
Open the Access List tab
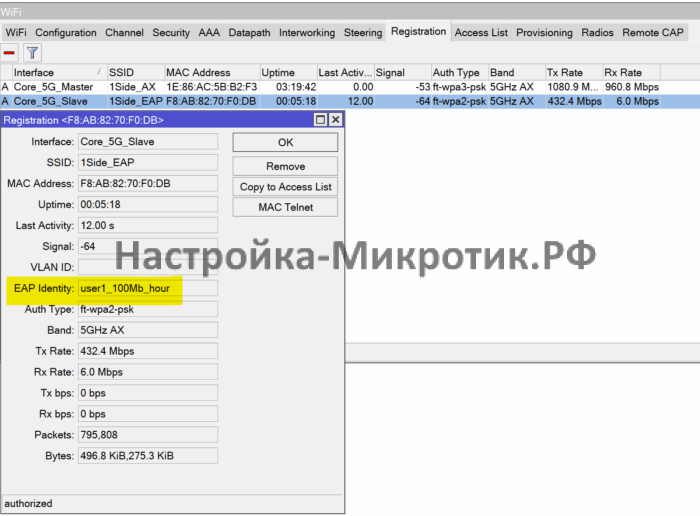[x=481, y=33]
